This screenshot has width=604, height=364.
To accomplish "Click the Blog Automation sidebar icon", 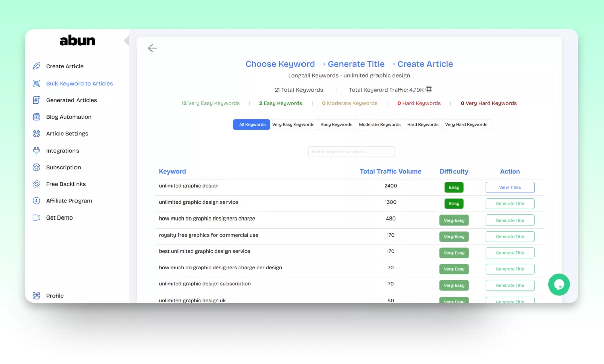I will 36,117.
